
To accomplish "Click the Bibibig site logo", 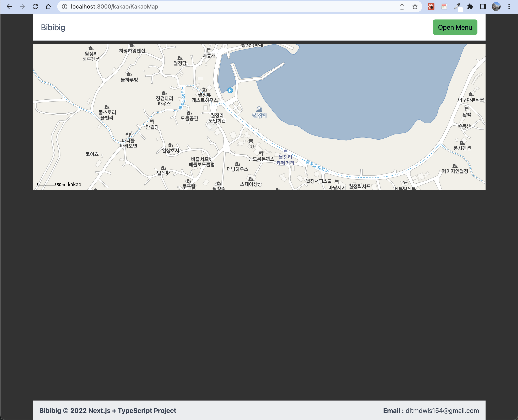I will 53,27.
